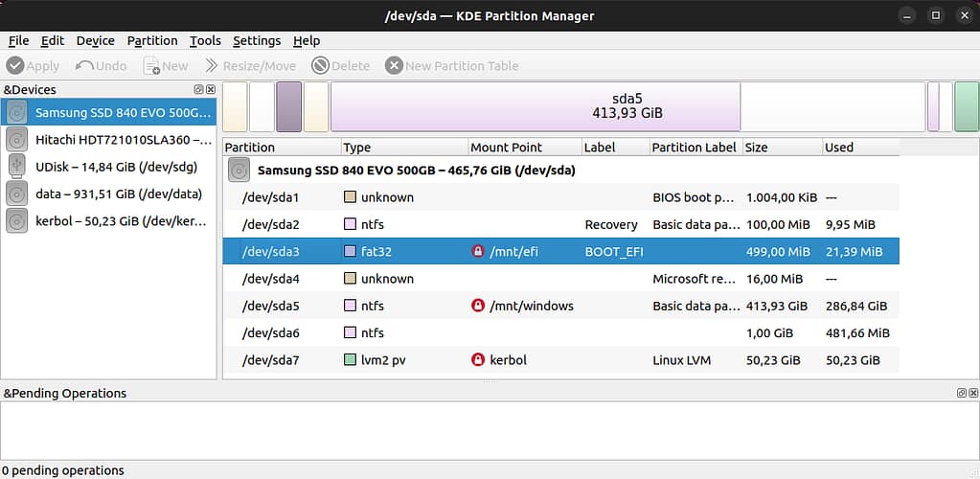Select the /dev/sda7 partition row
Image resolution: width=980 pixels, height=479 pixels.
[560, 360]
